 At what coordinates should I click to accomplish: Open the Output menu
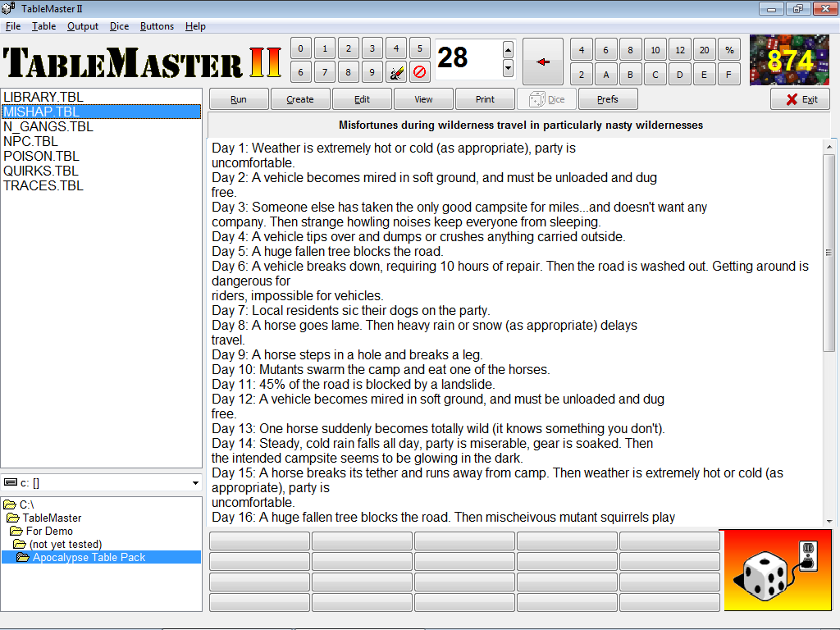[x=83, y=26]
